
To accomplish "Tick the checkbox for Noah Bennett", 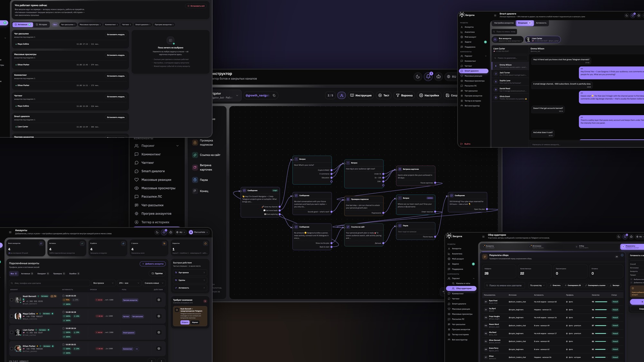I will (12, 300).
